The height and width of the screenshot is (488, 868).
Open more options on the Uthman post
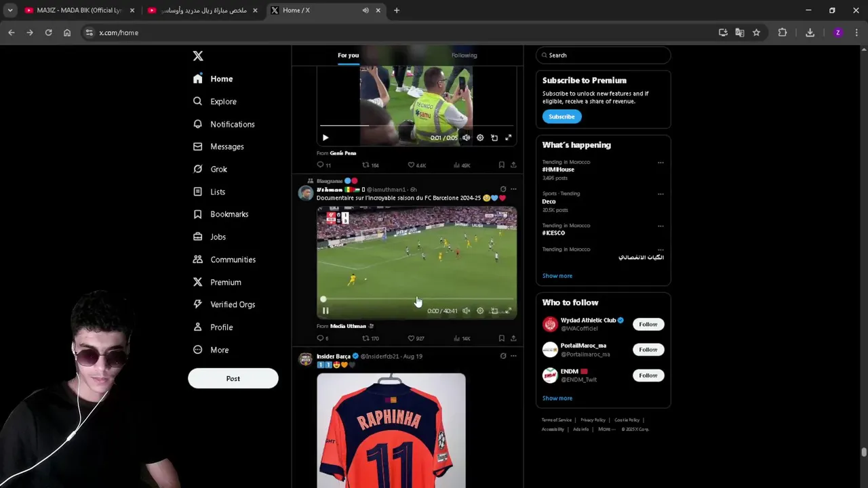pos(513,189)
